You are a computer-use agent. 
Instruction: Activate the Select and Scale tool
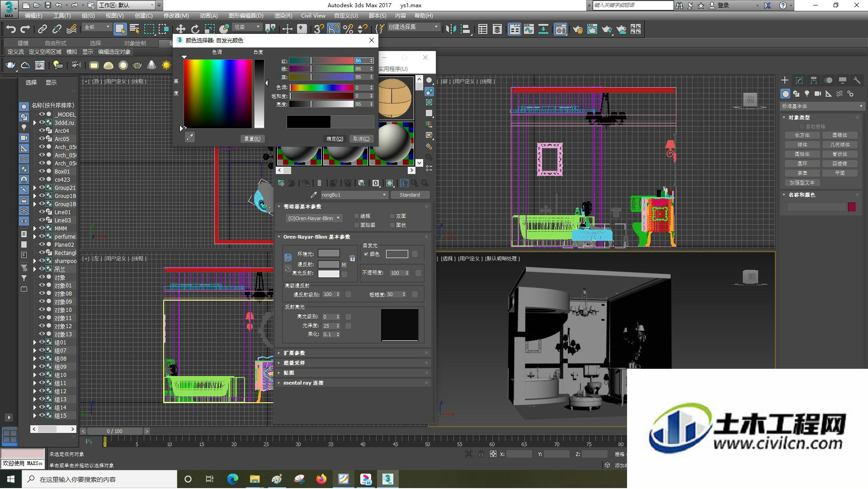(x=209, y=29)
